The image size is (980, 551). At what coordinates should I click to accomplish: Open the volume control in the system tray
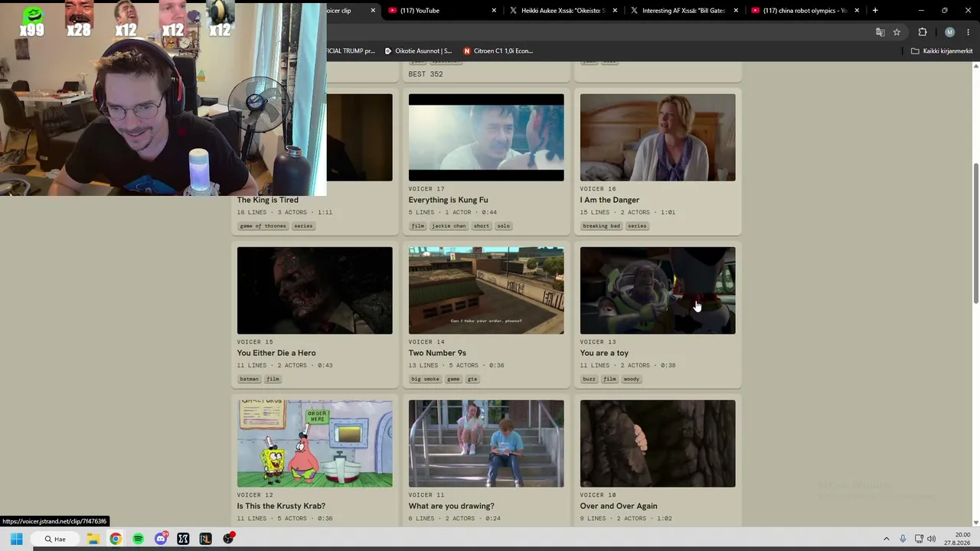coord(932,539)
